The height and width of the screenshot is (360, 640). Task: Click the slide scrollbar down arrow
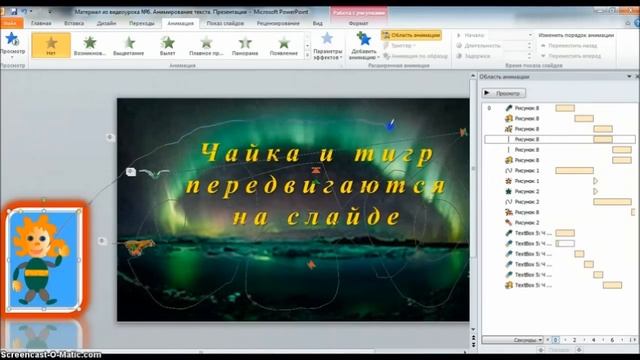(x=473, y=329)
